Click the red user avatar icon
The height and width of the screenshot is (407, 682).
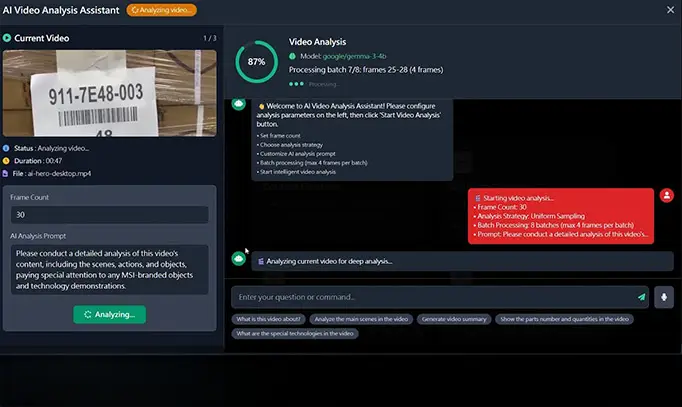tap(665, 197)
